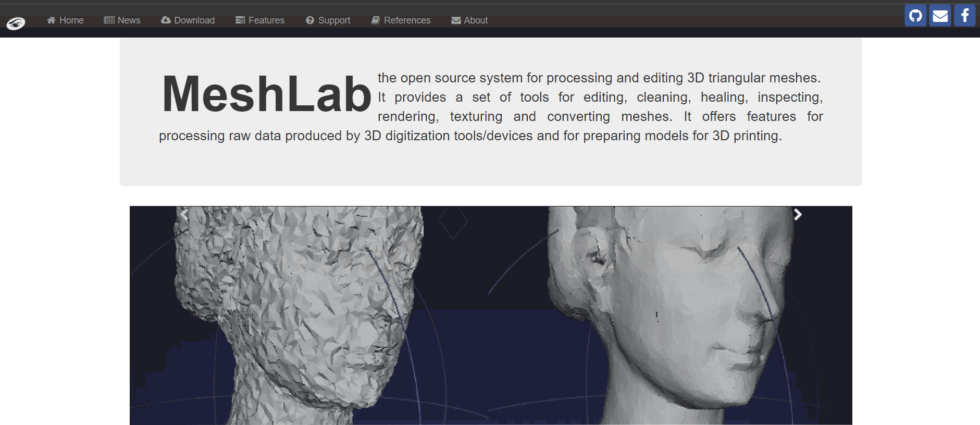
Task: Open the GitHub icon link
Action: tap(915, 16)
